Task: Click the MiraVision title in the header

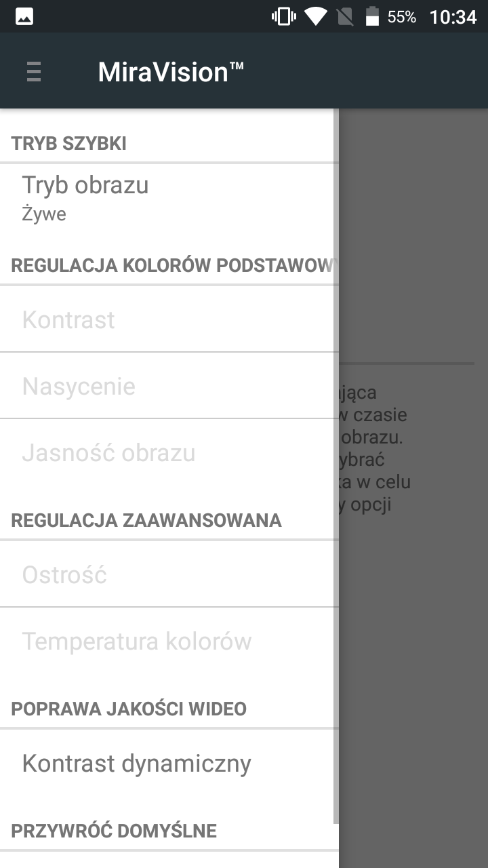Action: click(171, 71)
